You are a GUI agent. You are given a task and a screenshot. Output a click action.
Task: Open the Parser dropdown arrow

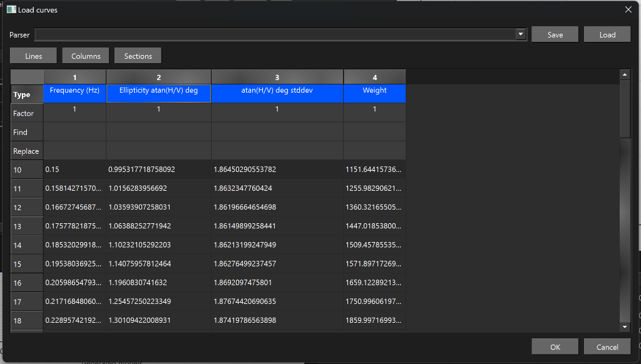click(x=521, y=34)
